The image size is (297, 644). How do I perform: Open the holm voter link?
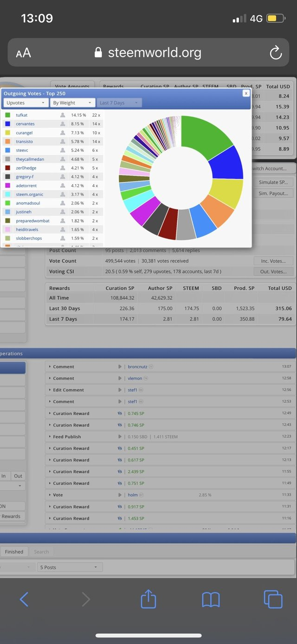[133, 495]
